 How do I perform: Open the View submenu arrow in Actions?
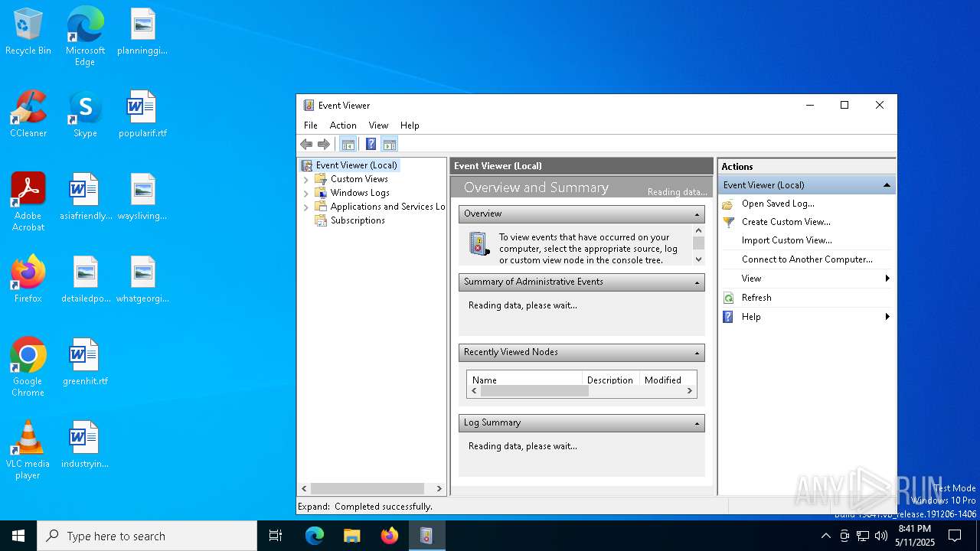[x=887, y=279]
